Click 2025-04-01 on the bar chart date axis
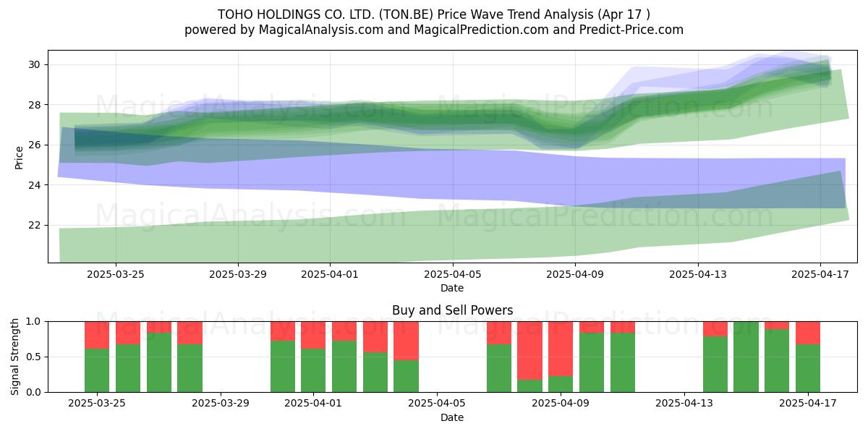Viewport: 868px width, 434px height. click(x=313, y=404)
